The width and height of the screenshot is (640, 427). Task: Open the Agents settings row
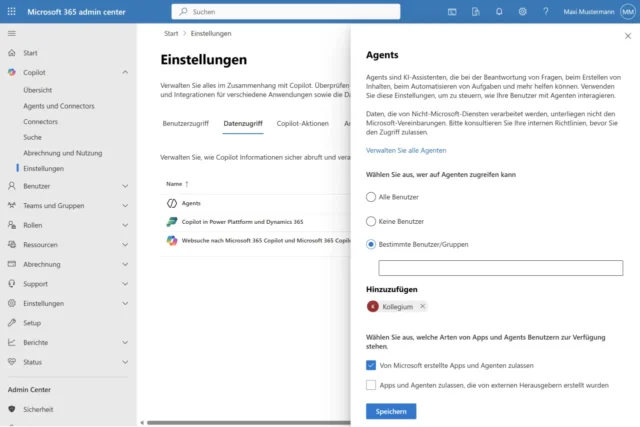(256, 203)
